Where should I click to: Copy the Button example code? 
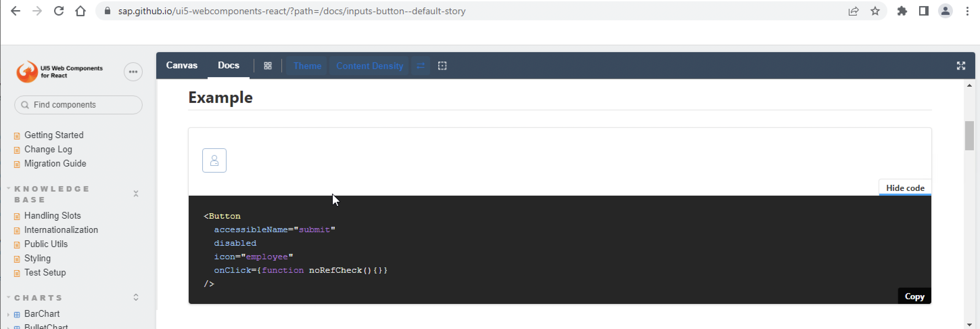click(x=914, y=296)
